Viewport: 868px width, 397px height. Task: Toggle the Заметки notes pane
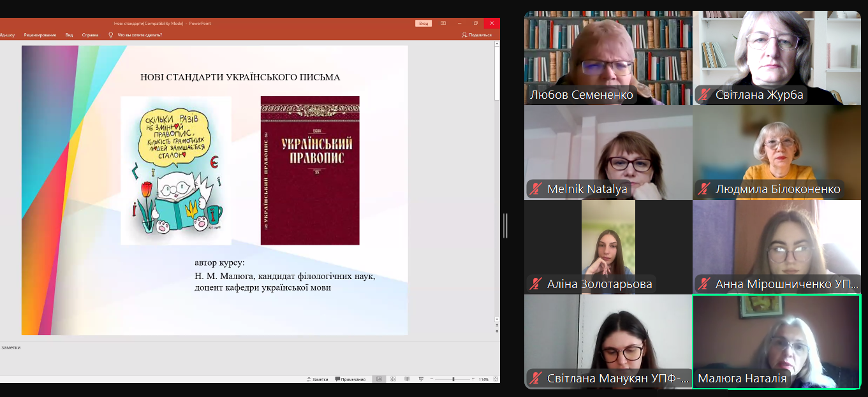point(317,379)
